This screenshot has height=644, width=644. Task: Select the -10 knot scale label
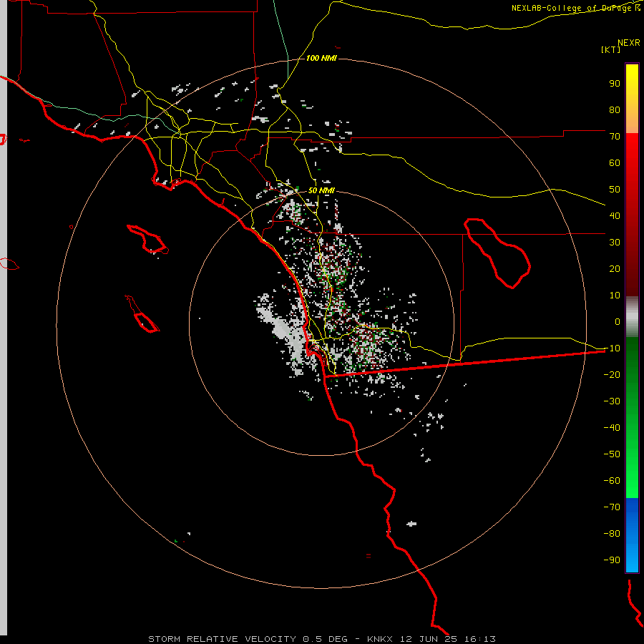(x=612, y=348)
